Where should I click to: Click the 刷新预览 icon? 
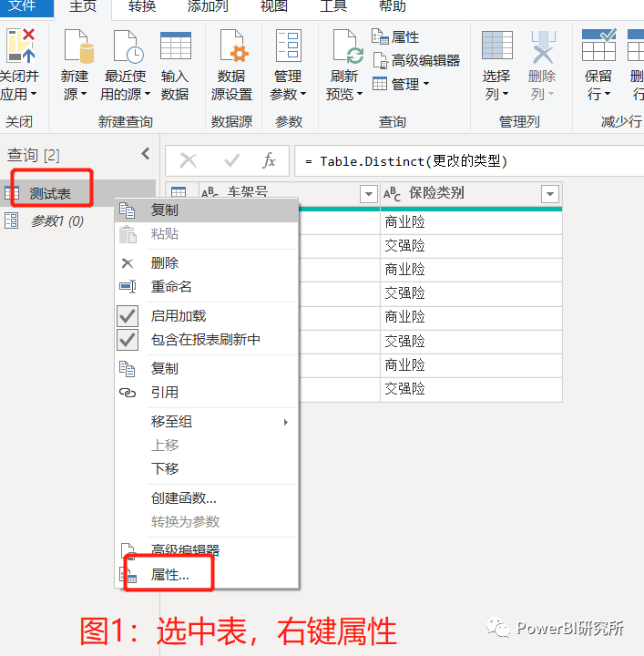pyautogui.click(x=348, y=46)
